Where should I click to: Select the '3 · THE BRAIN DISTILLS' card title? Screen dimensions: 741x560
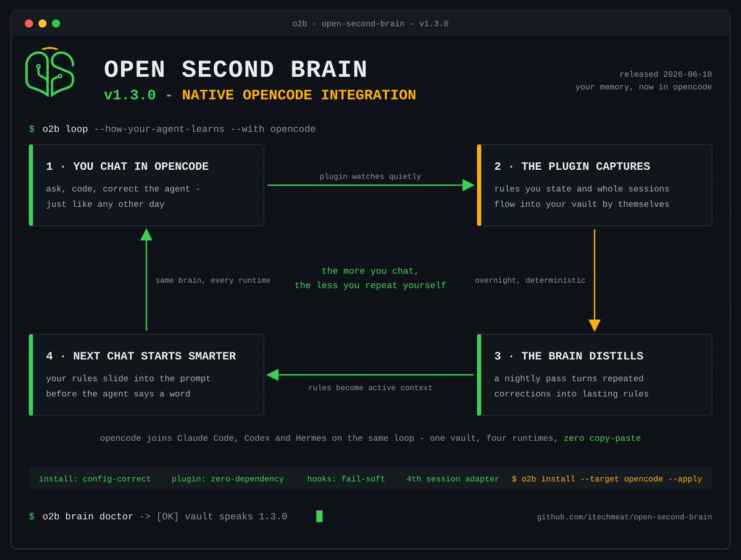[x=569, y=356]
